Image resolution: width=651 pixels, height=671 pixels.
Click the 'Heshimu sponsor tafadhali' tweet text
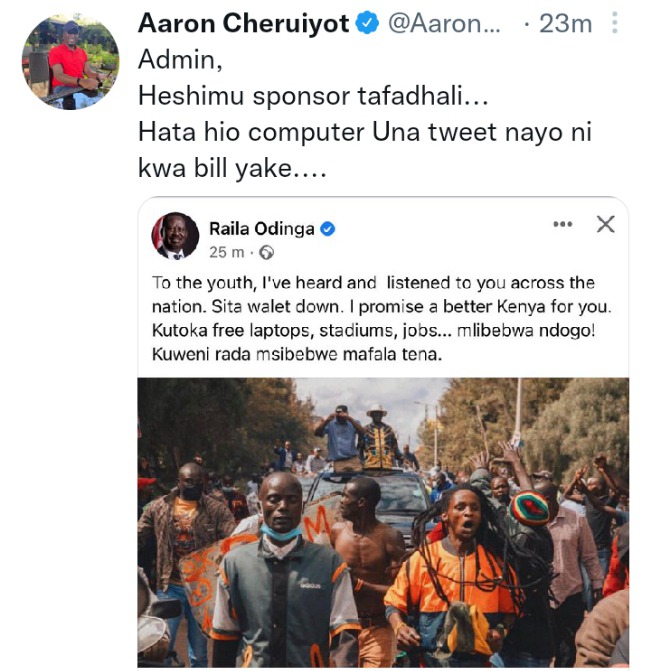(x=313, y=96)
